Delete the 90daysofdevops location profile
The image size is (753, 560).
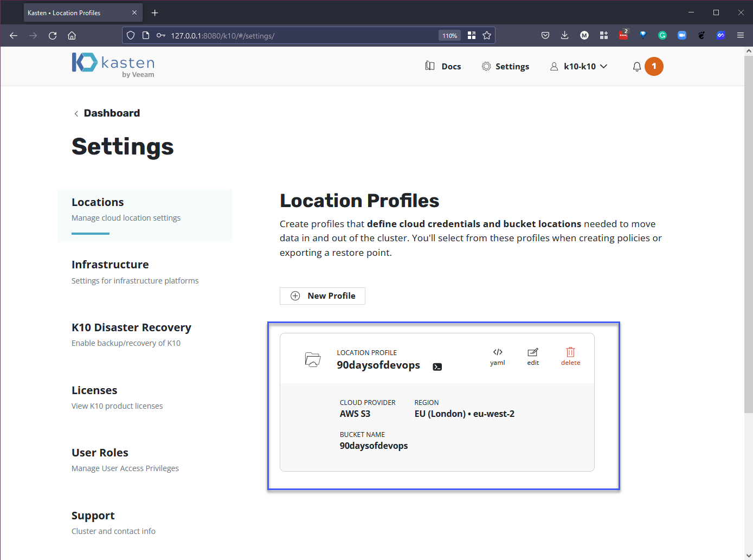[x=570, y=356]
